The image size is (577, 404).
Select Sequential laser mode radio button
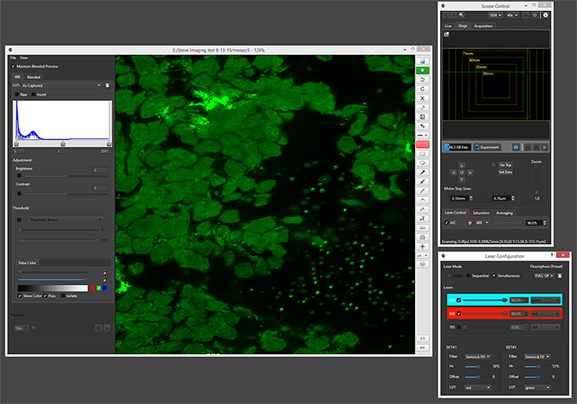pos(468,276)
